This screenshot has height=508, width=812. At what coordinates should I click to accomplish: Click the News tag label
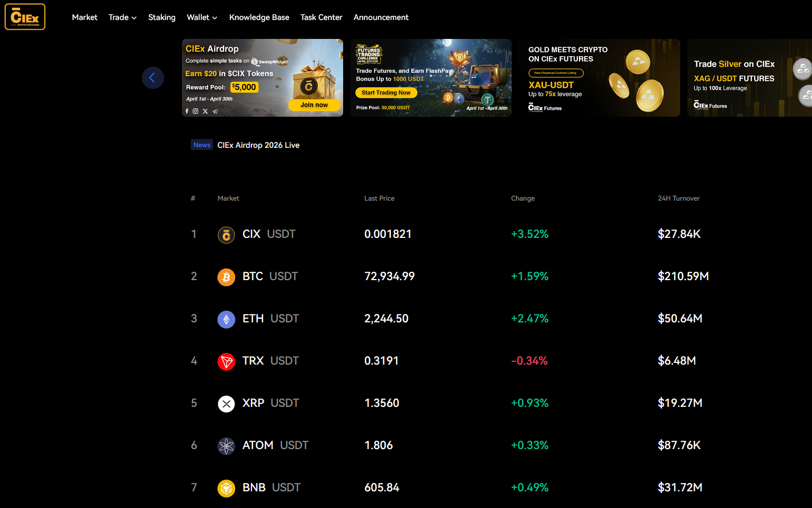pyautogui.click(x=202, y=145)
